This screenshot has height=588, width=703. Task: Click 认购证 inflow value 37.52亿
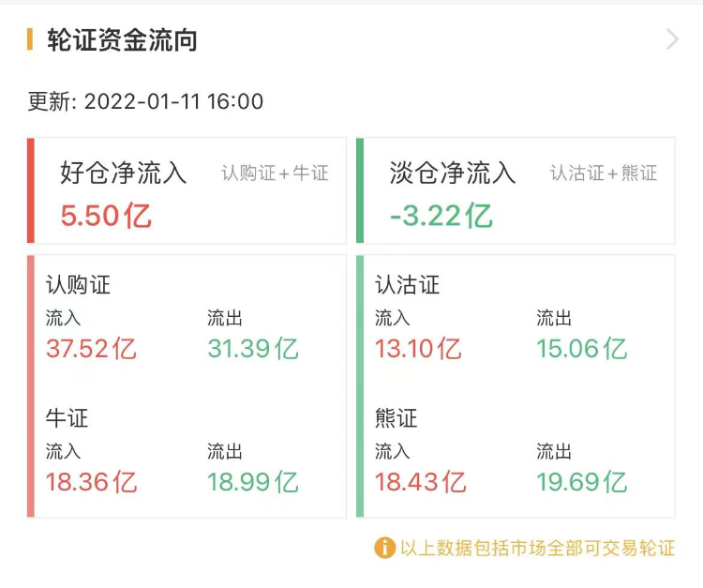pos(91,349)
